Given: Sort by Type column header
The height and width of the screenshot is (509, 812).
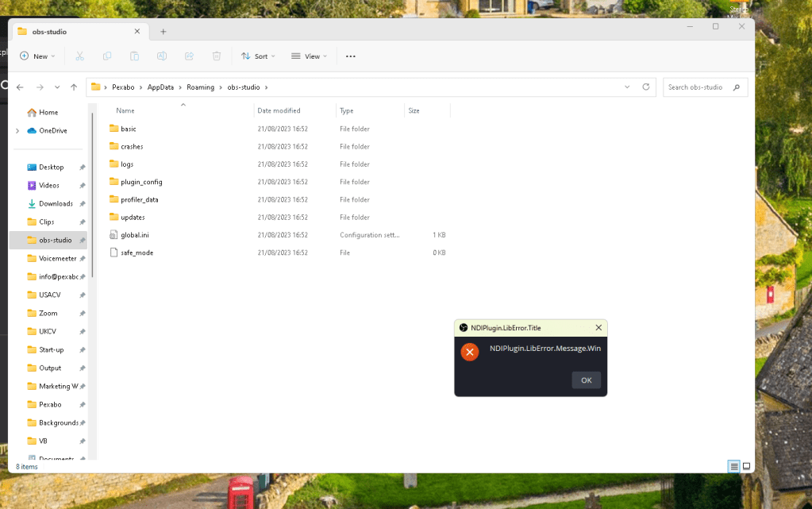Looking at the screenshot, I should (370, 110).
